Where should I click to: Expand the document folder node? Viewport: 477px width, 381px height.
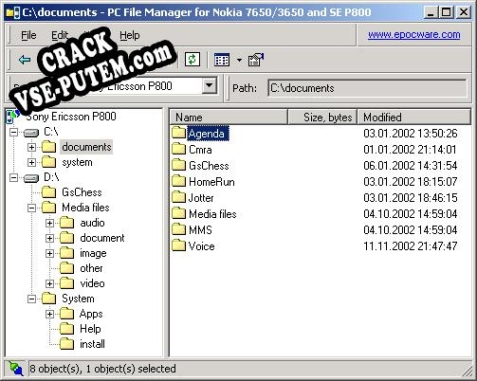[50, 238]
